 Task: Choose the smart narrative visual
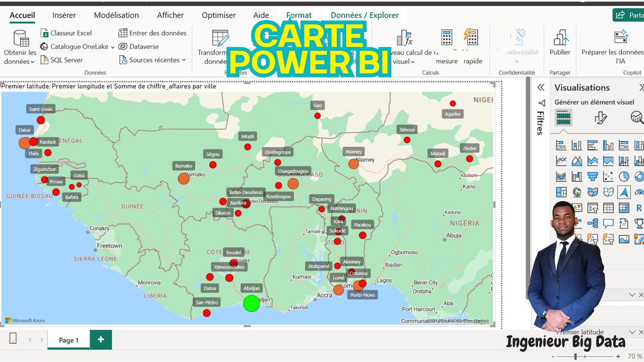point(624,223)
